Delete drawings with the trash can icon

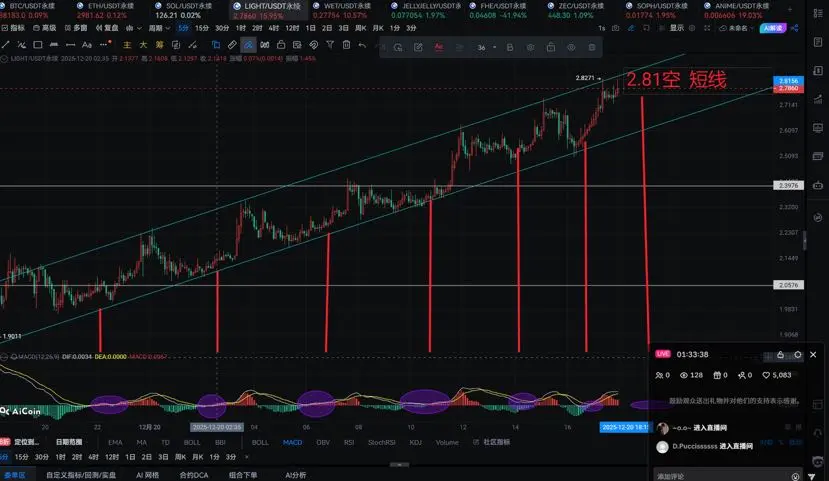[346, 45]
